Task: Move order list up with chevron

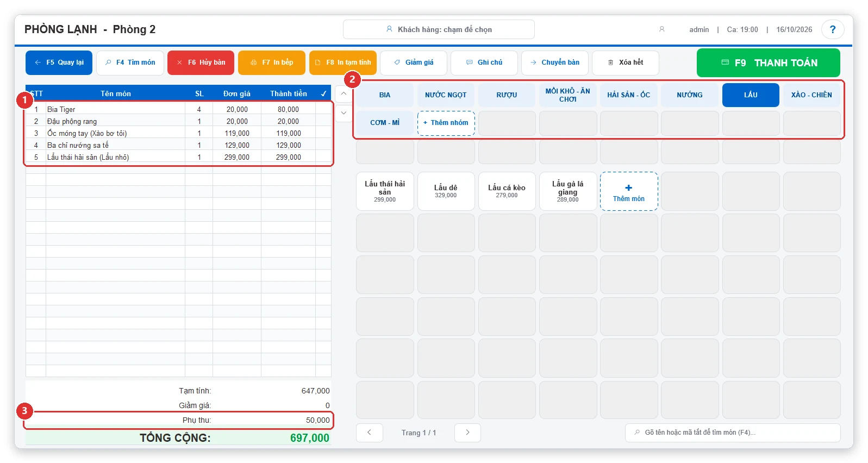Action: click(x=344, y=93)
